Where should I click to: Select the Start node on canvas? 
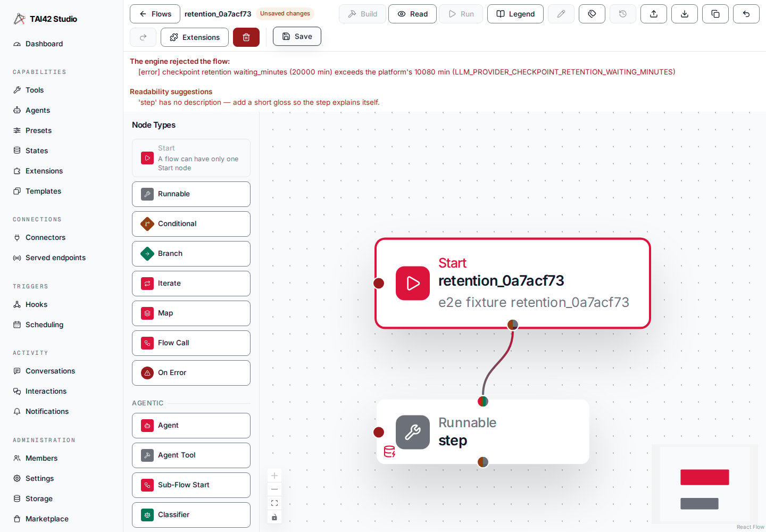[513, 283]
